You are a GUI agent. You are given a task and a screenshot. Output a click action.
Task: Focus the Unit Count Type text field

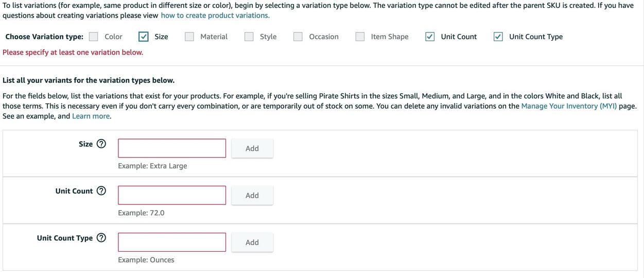tap(172, 242)
